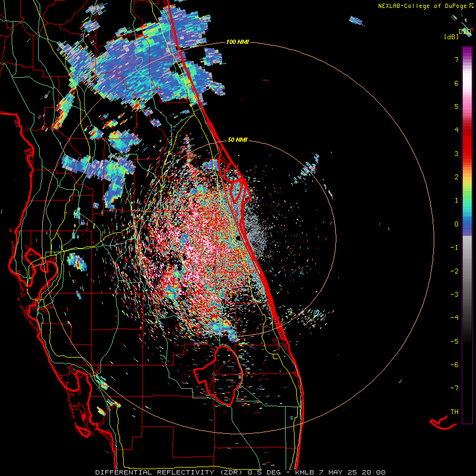
Task: Click the -4 value on color scale
Action: [x=454, y=318]
